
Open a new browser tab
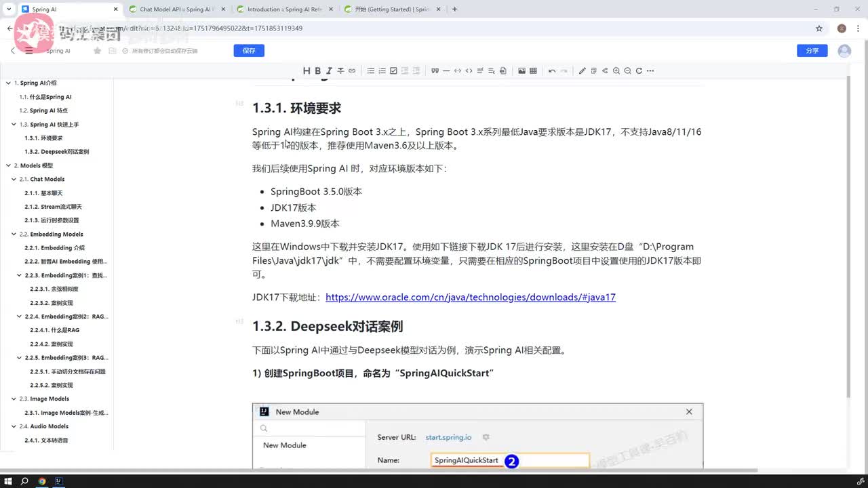click(454, 9)
